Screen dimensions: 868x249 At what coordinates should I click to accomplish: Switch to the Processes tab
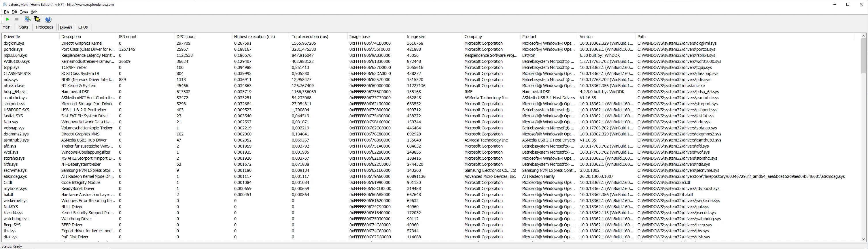pos(44,27)
